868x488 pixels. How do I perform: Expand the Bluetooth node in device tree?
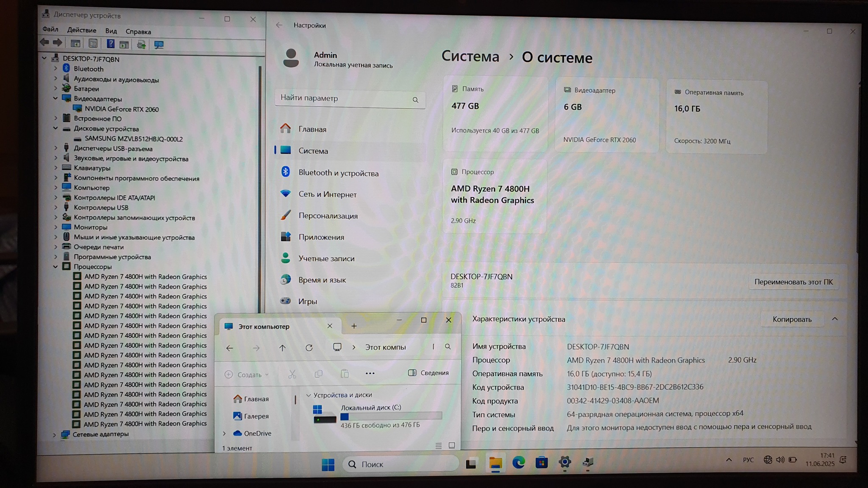click(56, 69)
